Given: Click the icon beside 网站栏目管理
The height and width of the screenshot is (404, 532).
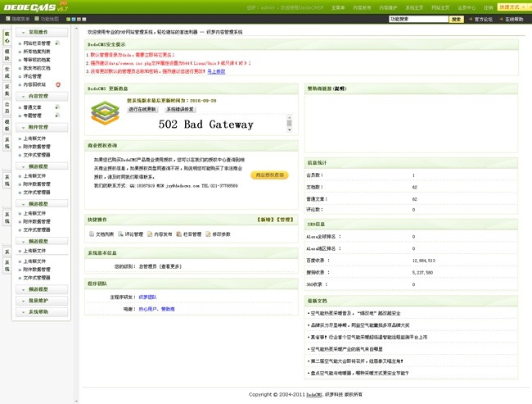Looking at the screenshot, I should (57, 43).
